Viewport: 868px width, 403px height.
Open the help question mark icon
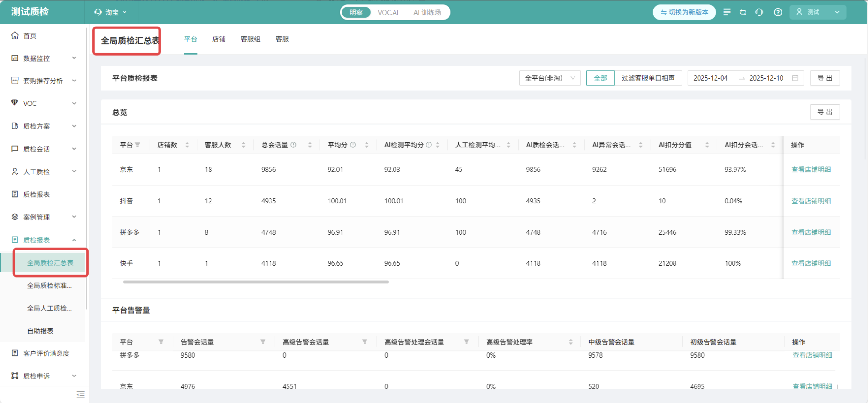778,12
